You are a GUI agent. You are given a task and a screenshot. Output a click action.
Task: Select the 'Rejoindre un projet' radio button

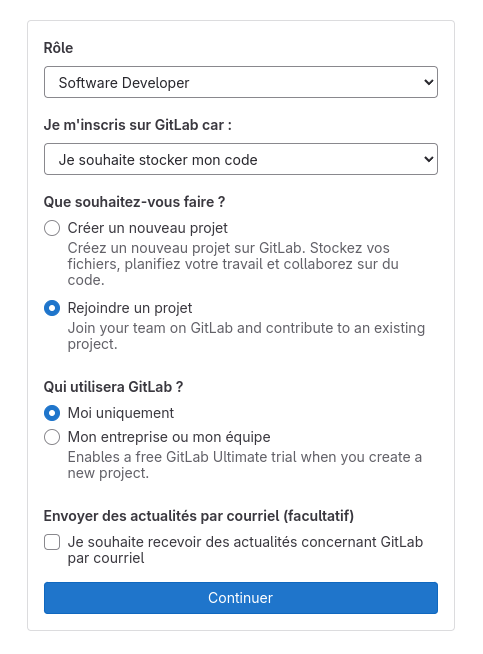(52, 308)
